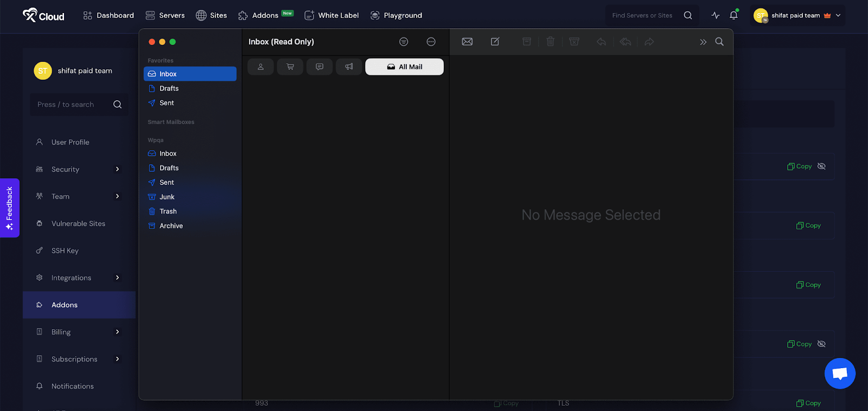Image resolution: width=868 pixels, height=411 pixels.
Task: Search mail using magnifier icon
Action: pos(719,42)
